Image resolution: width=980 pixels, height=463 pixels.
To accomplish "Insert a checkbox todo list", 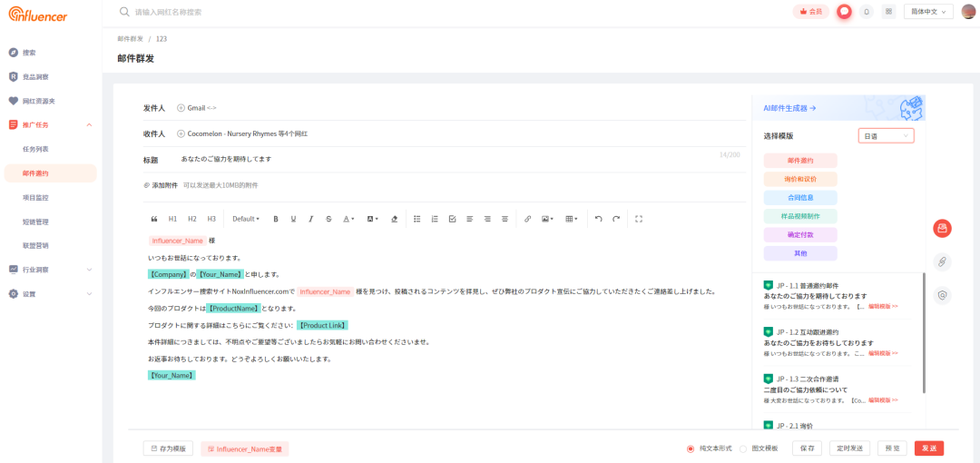I will (x=452, y=219).
